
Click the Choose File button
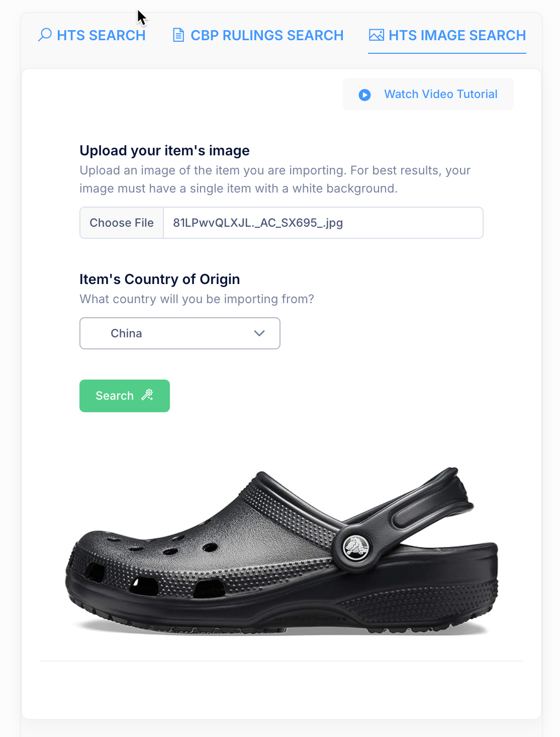[122, 223]
